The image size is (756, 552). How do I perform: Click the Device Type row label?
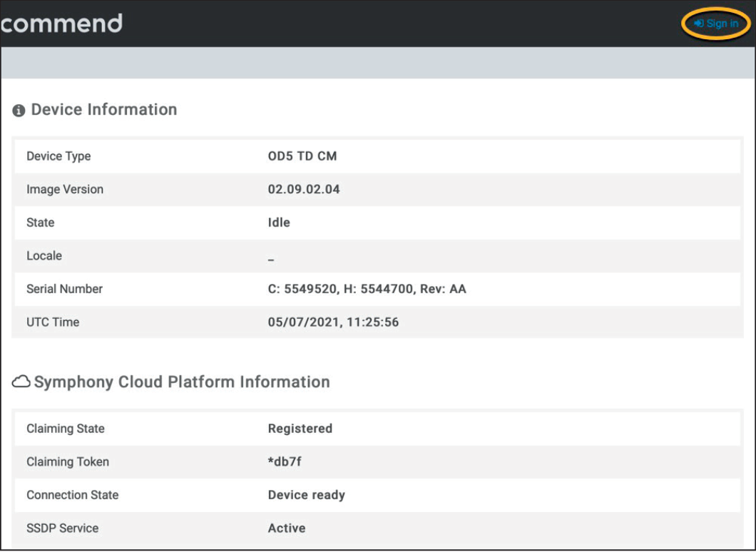tap(58, 156)
